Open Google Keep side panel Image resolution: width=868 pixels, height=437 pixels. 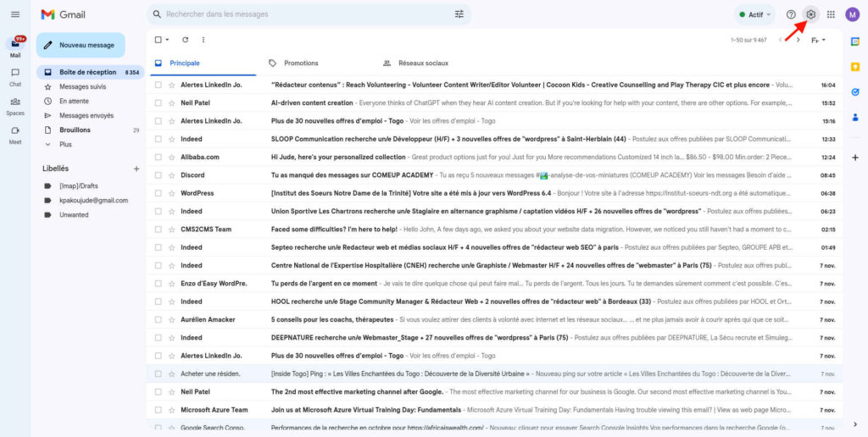coord(855,66)
